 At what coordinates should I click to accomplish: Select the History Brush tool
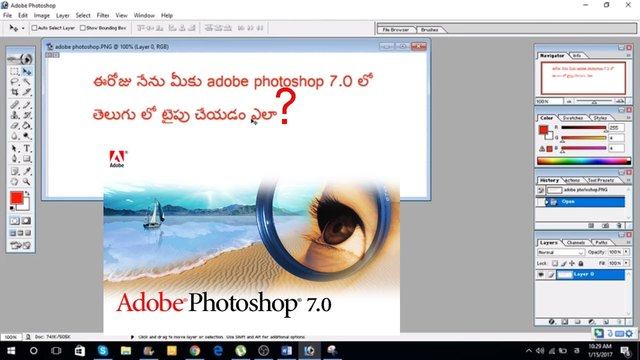click(x=27, y=115)
